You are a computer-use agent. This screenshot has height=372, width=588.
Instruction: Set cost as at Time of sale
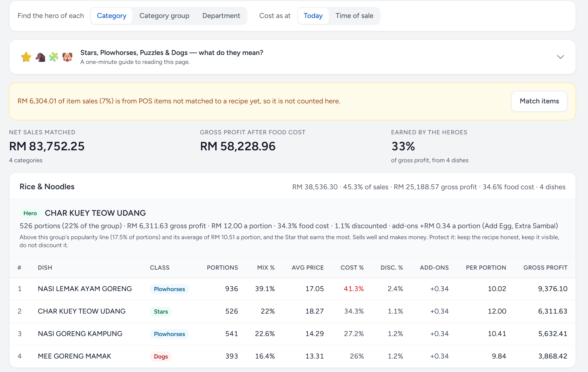pyautogui.click(x=354, y=16)
